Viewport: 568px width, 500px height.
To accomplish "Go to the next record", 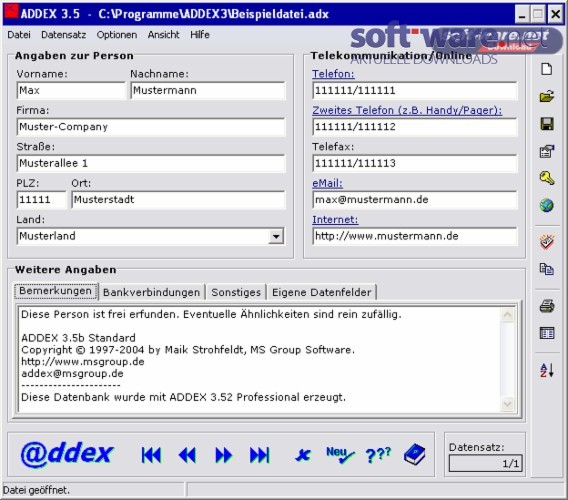I will (224, 455).
